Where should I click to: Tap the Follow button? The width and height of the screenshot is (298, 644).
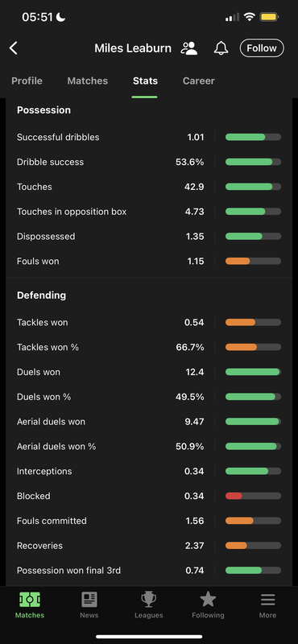(262, 48)
